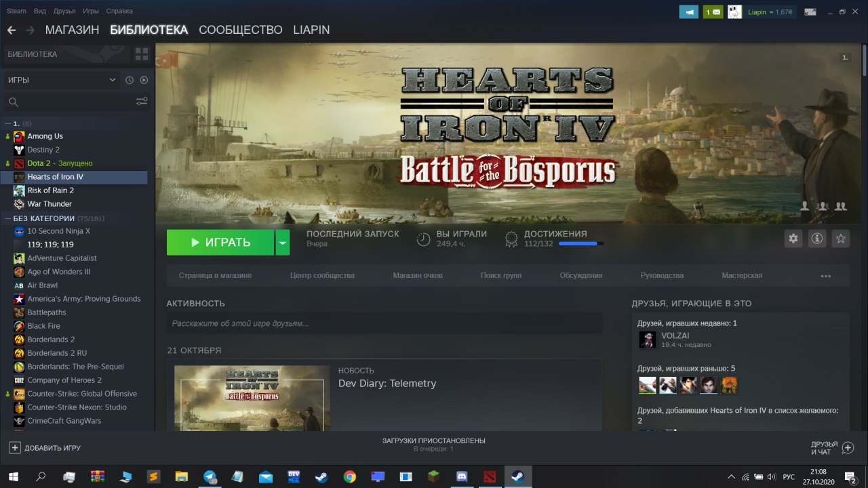
Task: Collapse the БЕЗ КАТЕГОРИИ section
Action: [7, 218]
